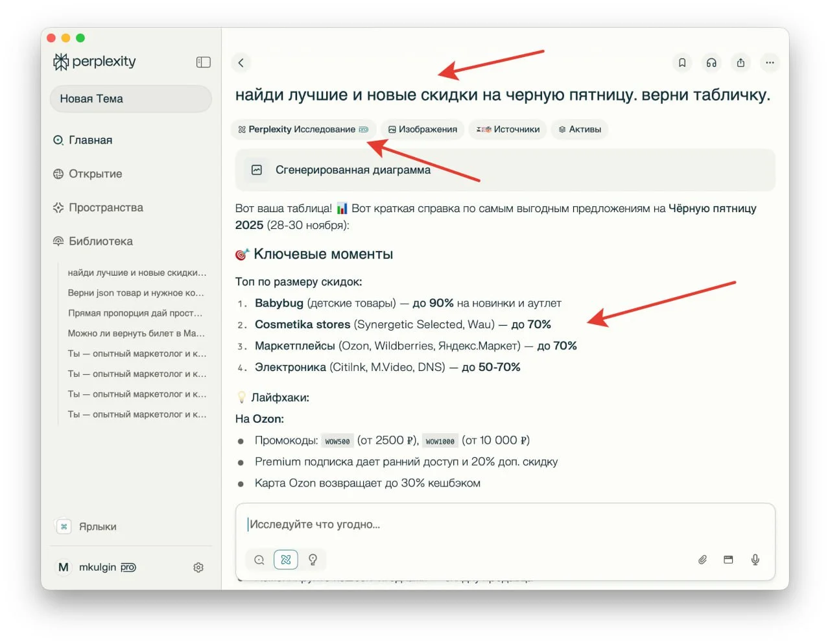830x644 pixels.
Task: Switch to the Изображения tab
Action: pyautogui.click(x=423, y=129)
